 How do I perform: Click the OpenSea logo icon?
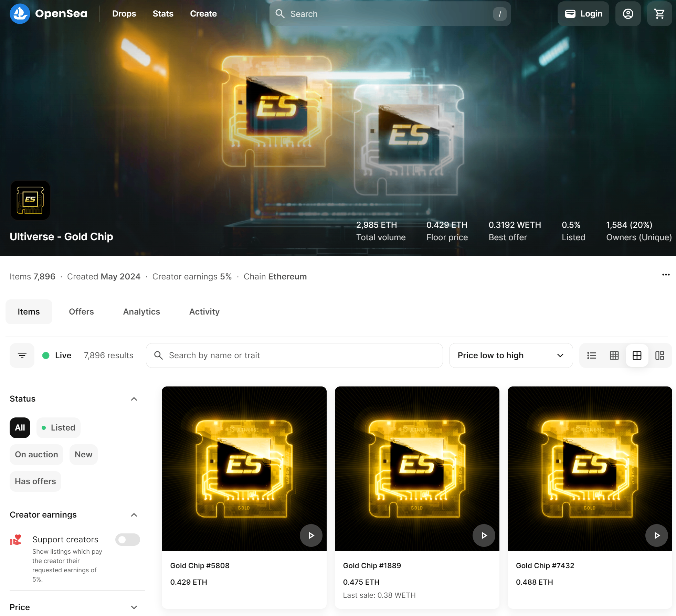coord(20,14)
